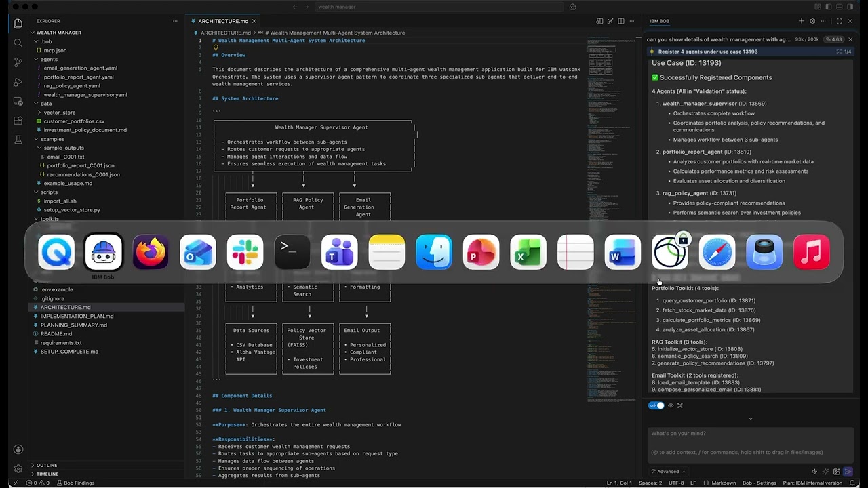Open the Testing flask view

(x=18, y=140)
